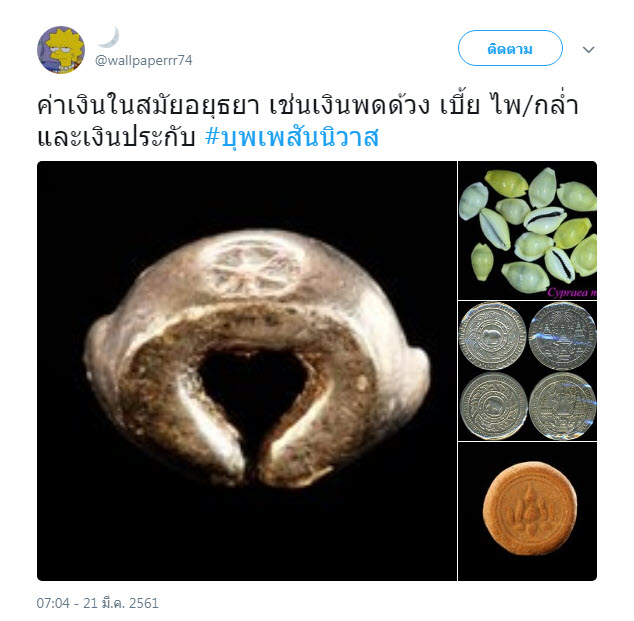Image resolution: width=634 pixels, height=621 pixels.
Task: Open the Lisa Simpson profile avatar
Action: point(61,50)
